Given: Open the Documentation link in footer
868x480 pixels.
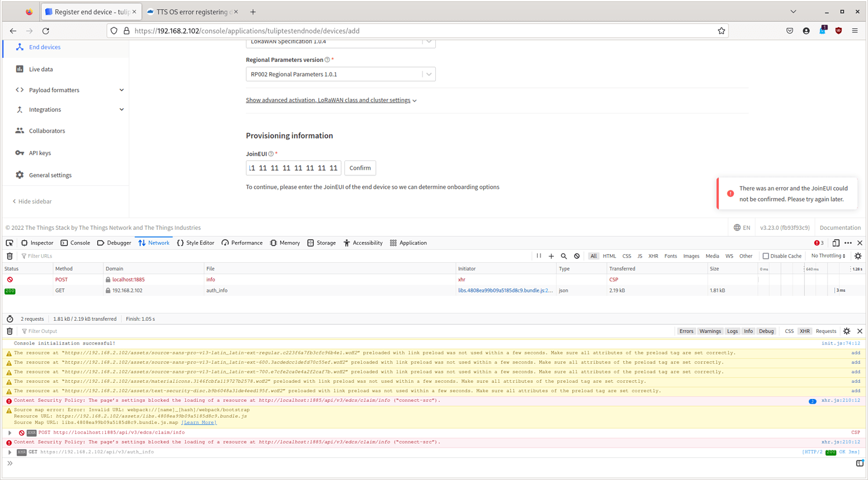Looking at the screenshot, I should 840,228.
